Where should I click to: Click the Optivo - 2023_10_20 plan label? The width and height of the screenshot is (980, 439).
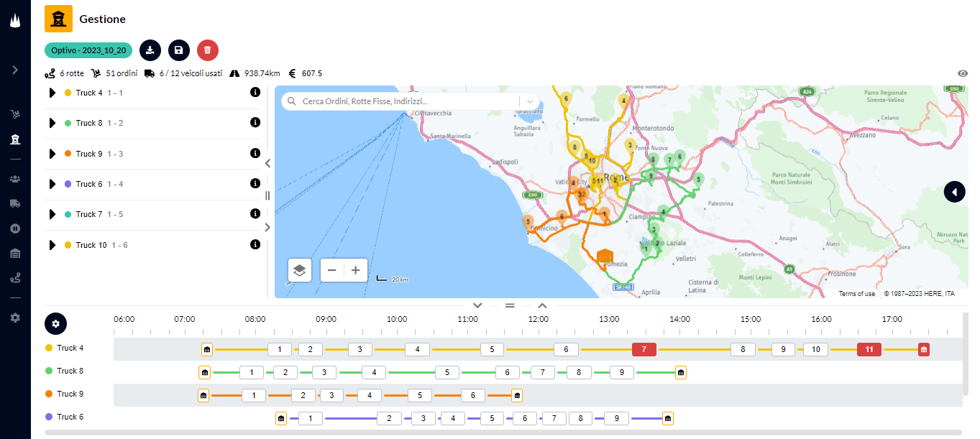click(x=89, y=50)
